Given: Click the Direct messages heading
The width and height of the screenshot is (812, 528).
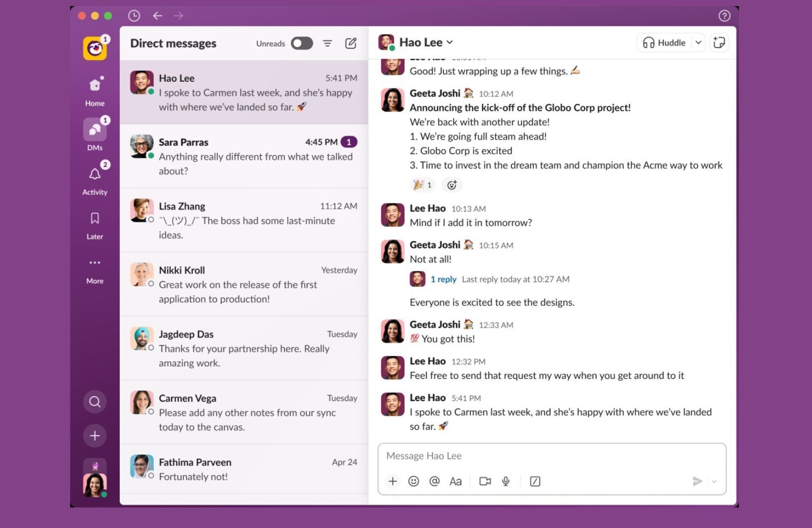Looking at the screenshot, I should click(173, 43).
